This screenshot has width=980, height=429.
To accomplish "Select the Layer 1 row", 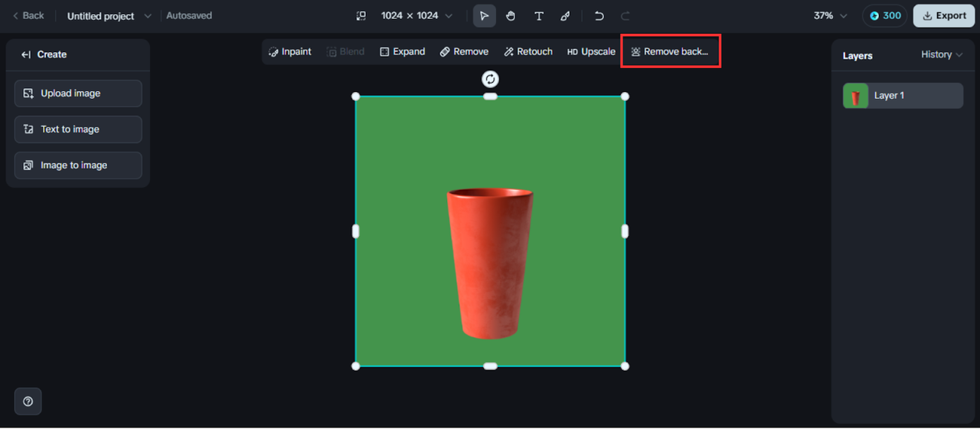I will pyautogui.click(x=903, y=96).
